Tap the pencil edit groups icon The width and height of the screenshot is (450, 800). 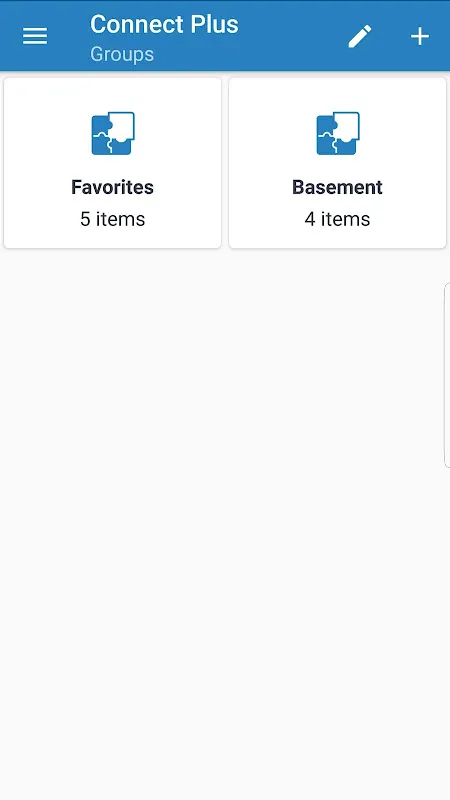[x=360, y=37]
